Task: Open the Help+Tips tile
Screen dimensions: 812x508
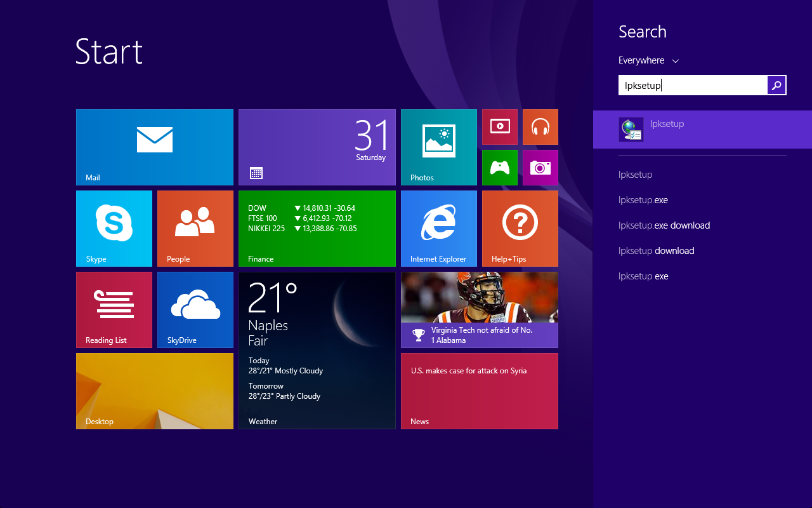Action: (x=520, y=229)
